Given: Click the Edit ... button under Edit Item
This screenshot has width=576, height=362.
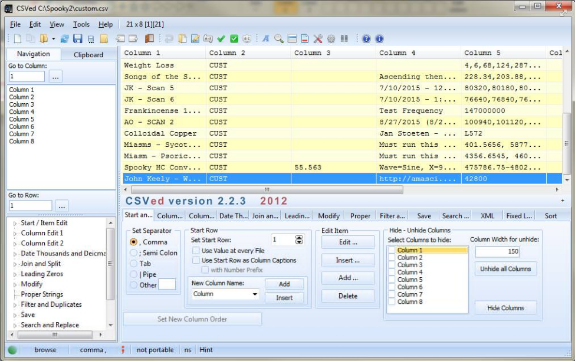Looking at the screenshot, I should 348,242.
